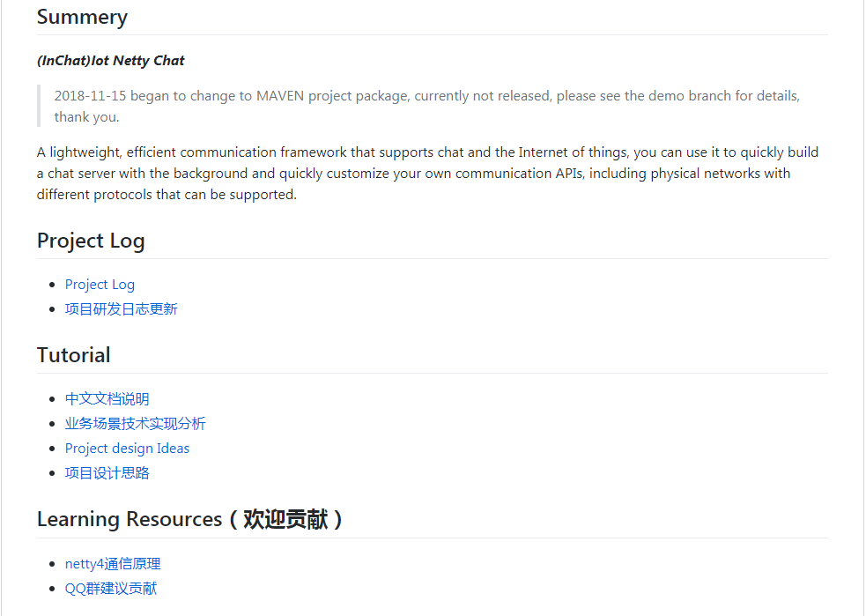Open the netty4通信原理 learning resource link

coord(113,564)
